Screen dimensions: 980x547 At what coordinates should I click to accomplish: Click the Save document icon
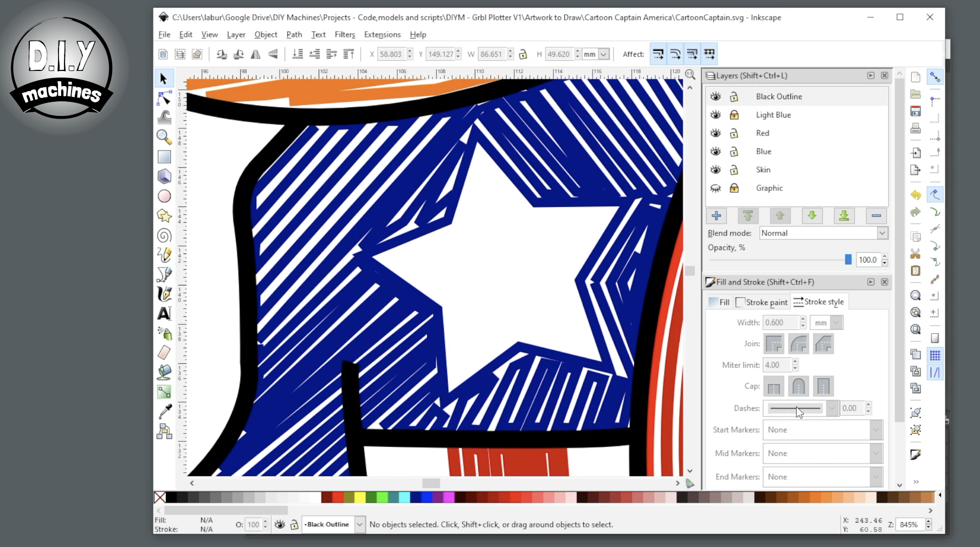pos(915,111)
